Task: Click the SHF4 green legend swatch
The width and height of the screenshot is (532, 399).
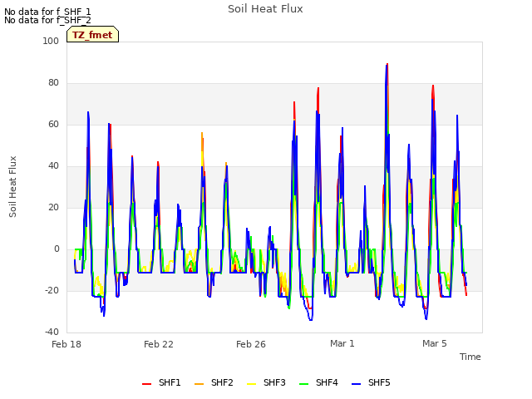Action: pos(304,384)
